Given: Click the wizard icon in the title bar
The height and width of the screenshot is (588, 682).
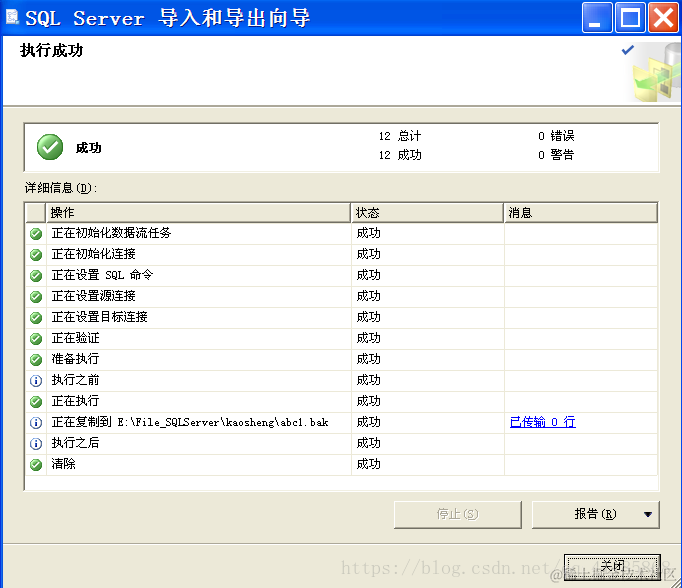Looking at the screenshot, I should 12,17.
